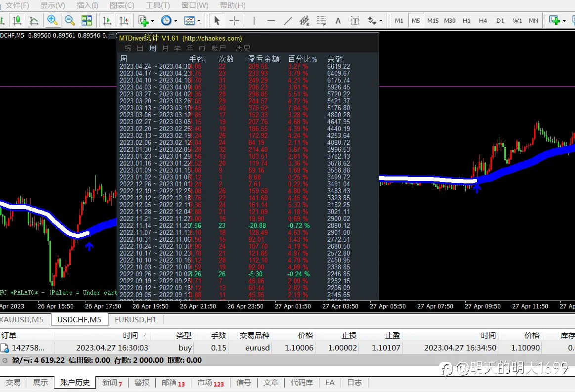The image size is (575, 392).
Task: Expand periods dropdown arrow
Action: coord(176,21)
